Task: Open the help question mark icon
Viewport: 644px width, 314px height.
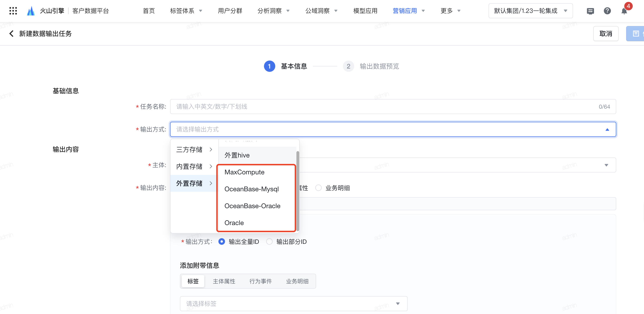Action: 607,11
